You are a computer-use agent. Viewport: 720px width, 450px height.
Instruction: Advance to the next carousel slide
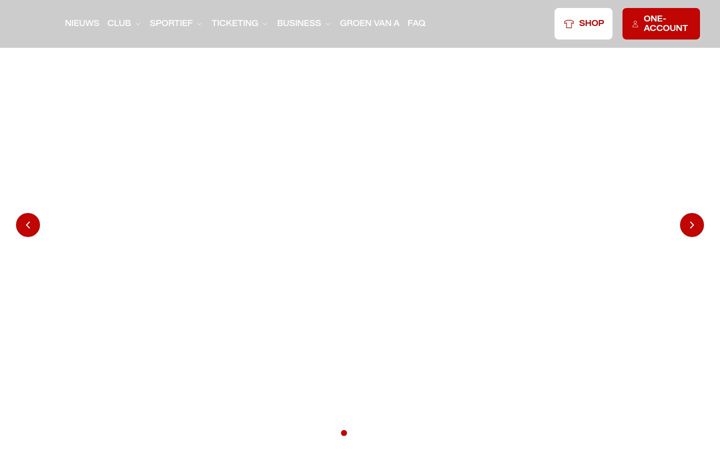tap(692, 225)
